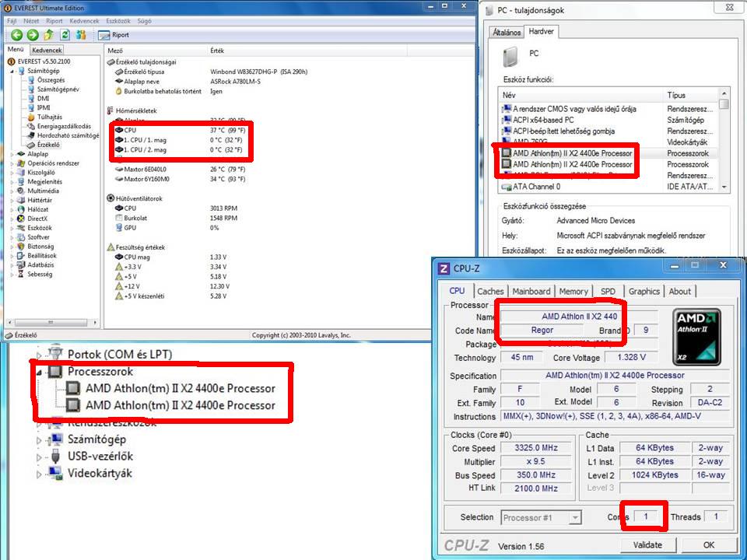The image size is (747, 560).
Task: Open the Eszközök menu in EVEREST menu bar
Action: click(x=118, y=21)
